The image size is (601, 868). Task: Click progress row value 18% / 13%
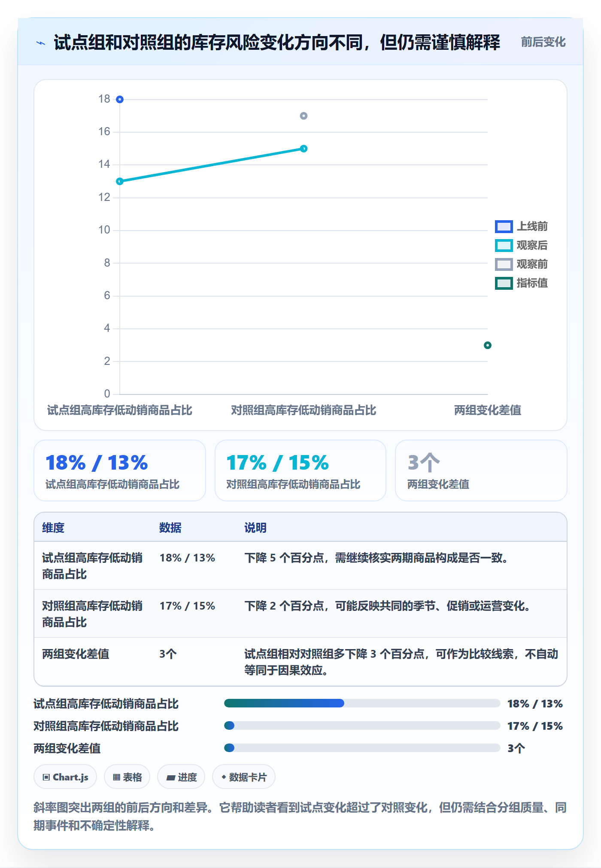535,704
